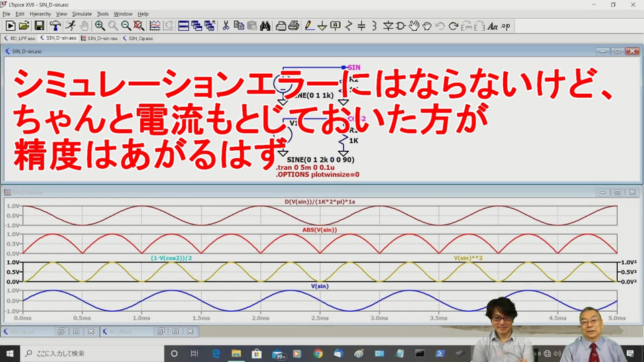Click the ABS(V(sin)) trace label
Viewport: 644px width, 362px height.
point(319,230)
